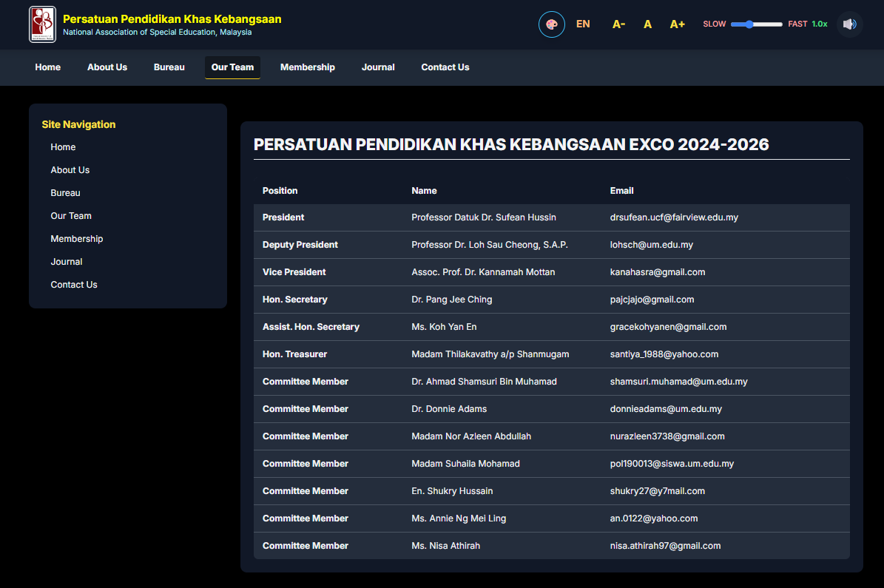884x588 pixels.
Task: Click email nisa.athirah97@gmail.com
Action: point(665,546)
